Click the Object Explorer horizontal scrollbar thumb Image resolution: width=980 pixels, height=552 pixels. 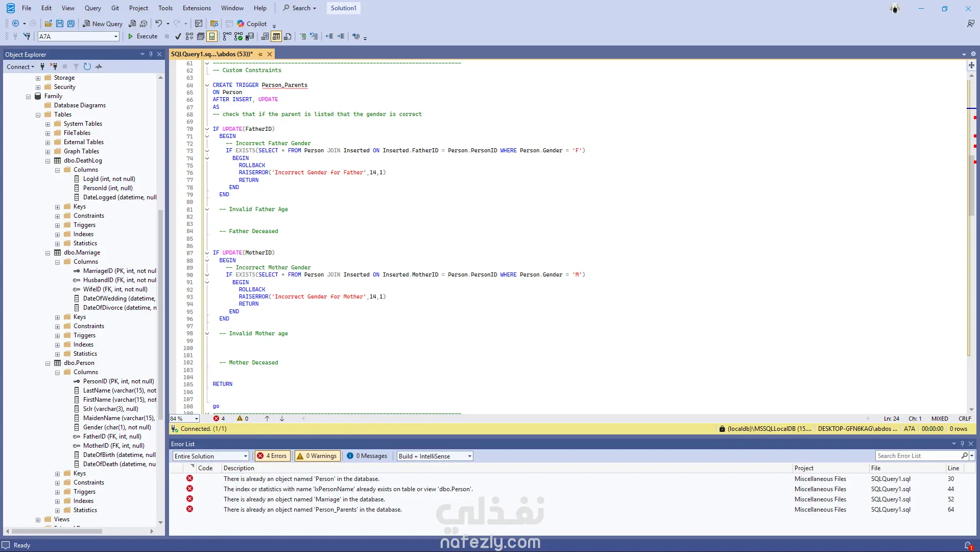57,531
